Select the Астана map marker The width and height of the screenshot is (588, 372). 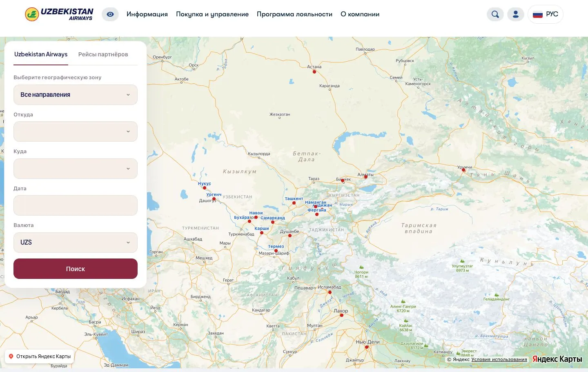pyautogui.click(x=314, y=72)
